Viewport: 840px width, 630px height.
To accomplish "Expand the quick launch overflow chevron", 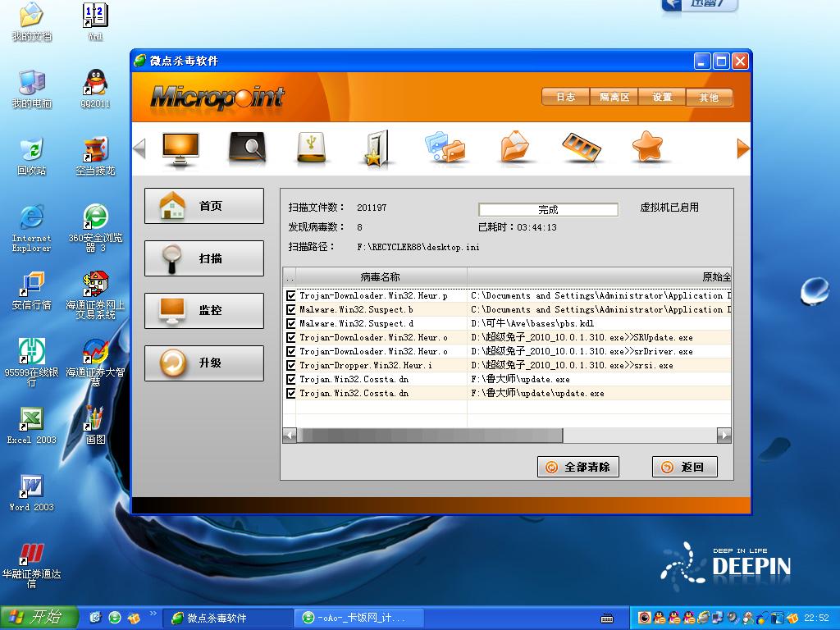I will point(152,614).
